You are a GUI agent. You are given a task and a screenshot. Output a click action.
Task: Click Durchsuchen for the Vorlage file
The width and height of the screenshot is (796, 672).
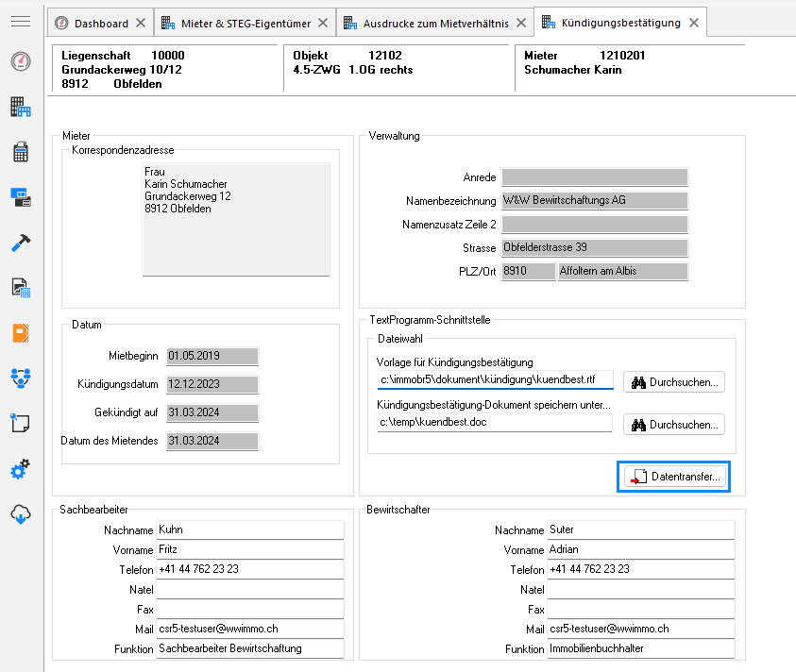coord(673,382)
